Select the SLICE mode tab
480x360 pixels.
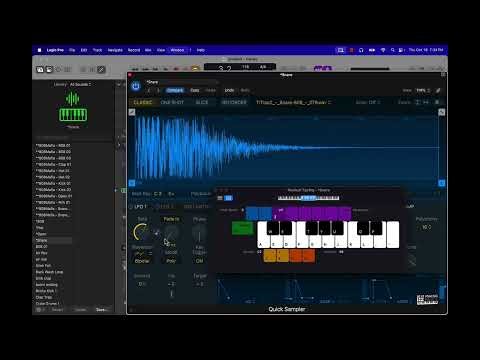click(202, 102)
